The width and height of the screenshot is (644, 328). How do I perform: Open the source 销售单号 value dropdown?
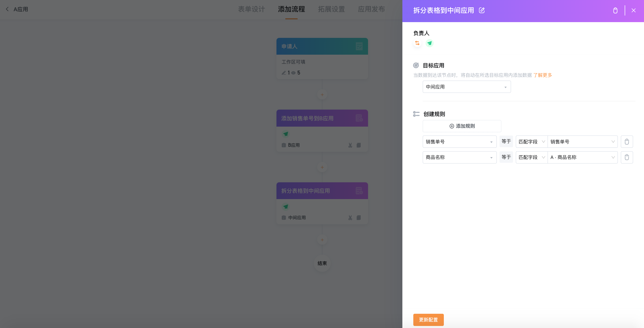[582, 142]
